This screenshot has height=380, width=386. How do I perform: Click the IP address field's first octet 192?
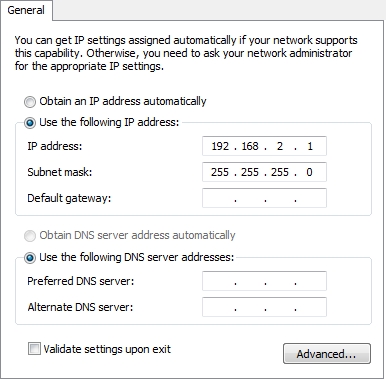(220, 146)
